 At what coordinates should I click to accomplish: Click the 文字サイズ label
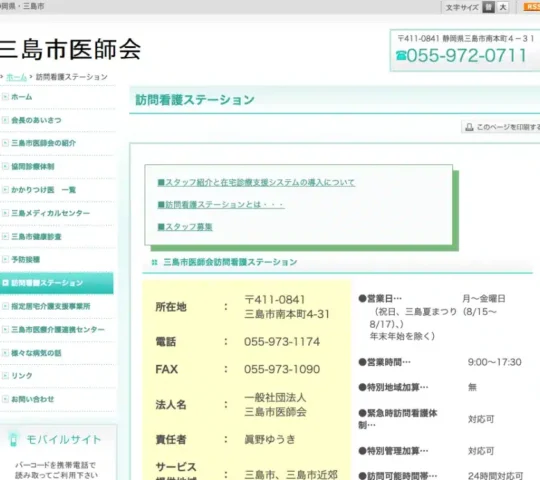462,8
